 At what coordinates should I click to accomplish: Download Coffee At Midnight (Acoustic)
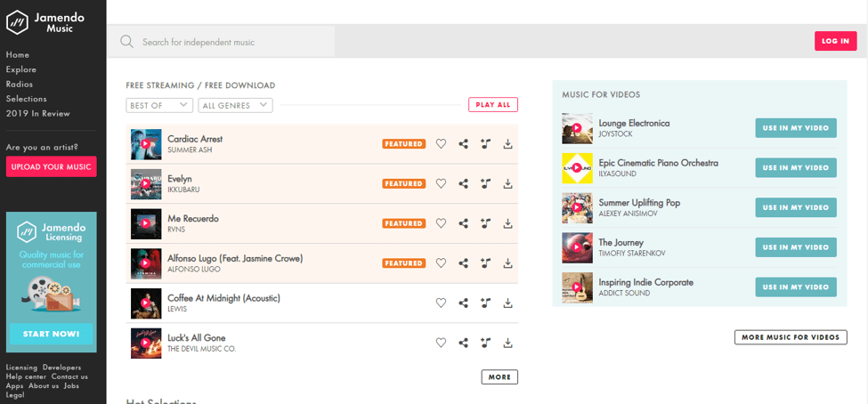pos(507,303)
